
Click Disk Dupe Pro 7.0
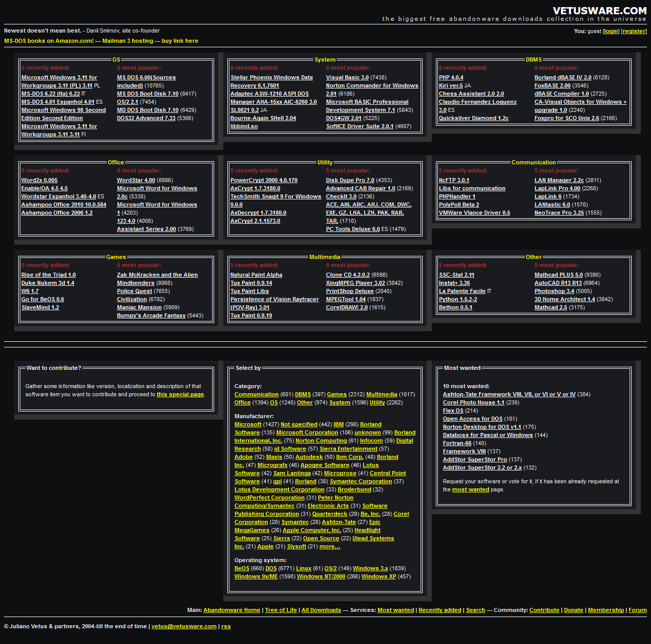[x=350, y=180]
